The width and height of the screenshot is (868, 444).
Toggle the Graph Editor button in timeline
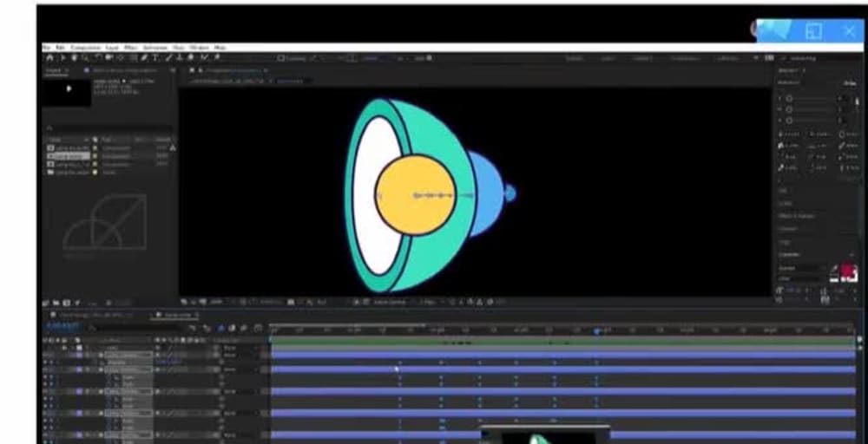pos(258,329)
